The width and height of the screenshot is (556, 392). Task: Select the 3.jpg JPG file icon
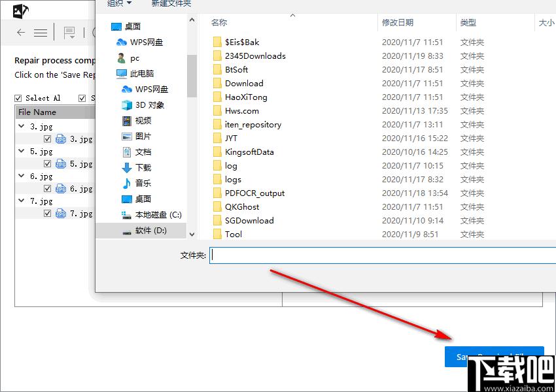61,139
